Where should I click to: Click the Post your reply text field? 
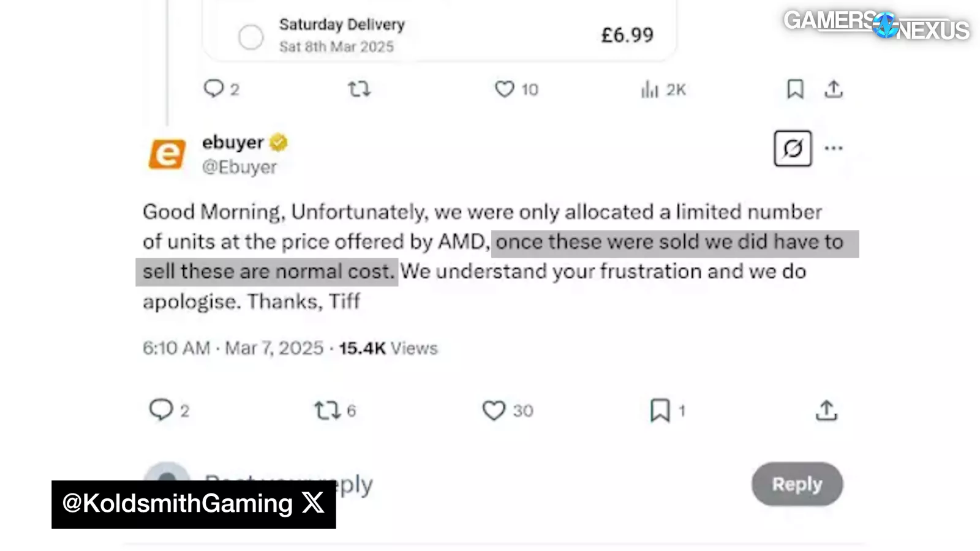coord(429,484)
